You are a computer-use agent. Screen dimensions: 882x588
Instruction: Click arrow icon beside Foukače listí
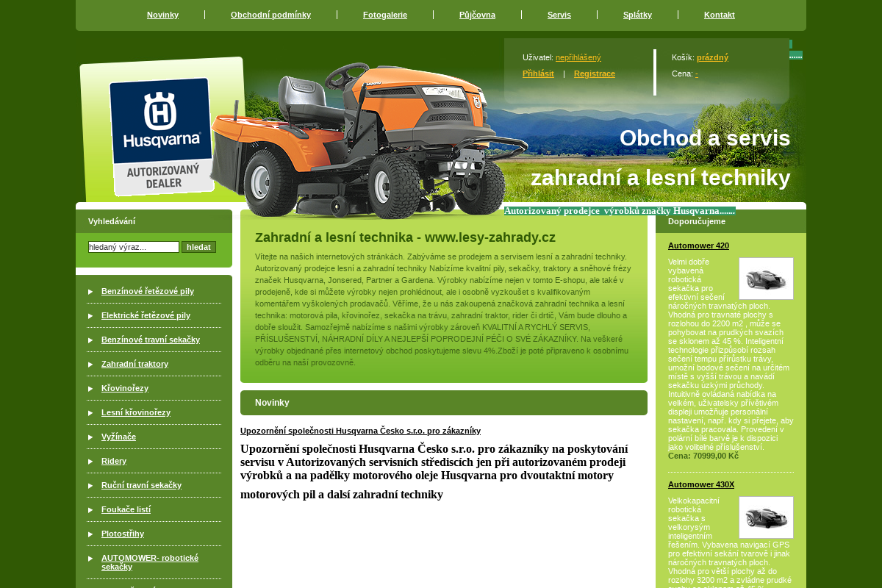point(90,510)
